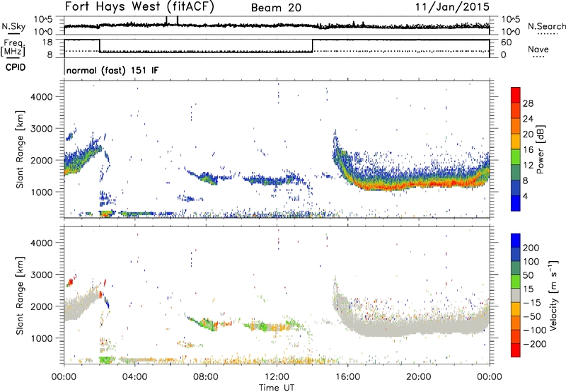The image size is (566, 392).
Task: Click the Nave axis '60' label
Action: (507, 42)
